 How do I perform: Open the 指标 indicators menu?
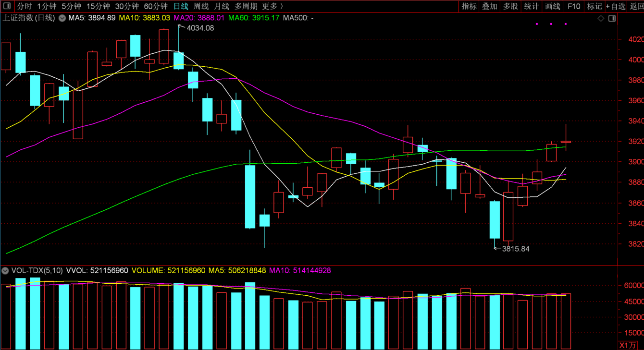(x=469, y=6)
